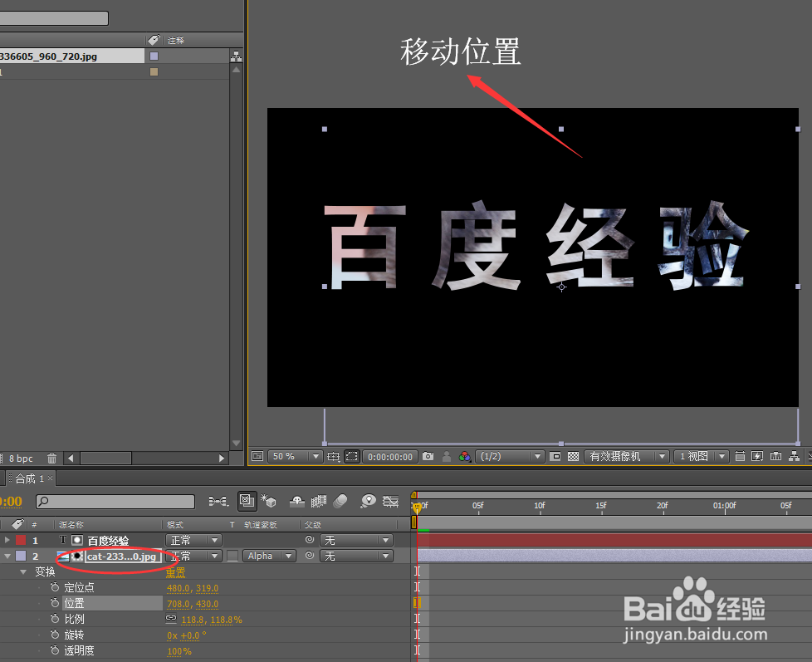Open grid and guide options
812x662 pixels.
pos(332,456)
